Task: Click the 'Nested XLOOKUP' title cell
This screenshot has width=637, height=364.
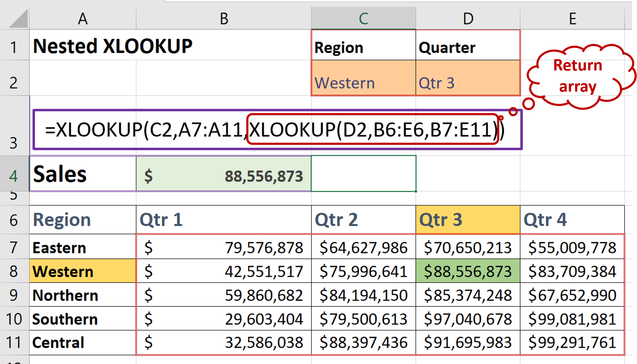Action: (113, 46)
